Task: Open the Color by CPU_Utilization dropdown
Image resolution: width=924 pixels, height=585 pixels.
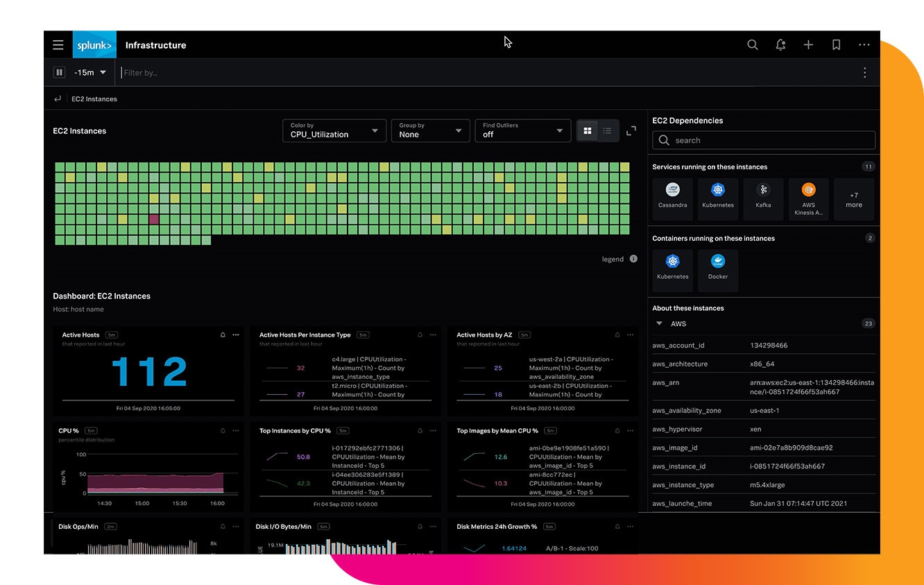Action: 334,130
